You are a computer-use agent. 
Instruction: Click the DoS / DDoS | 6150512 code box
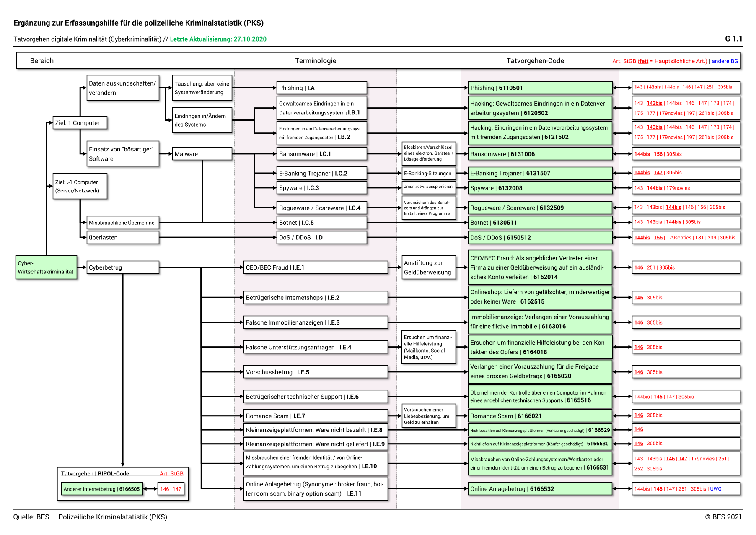pos(539,238)
